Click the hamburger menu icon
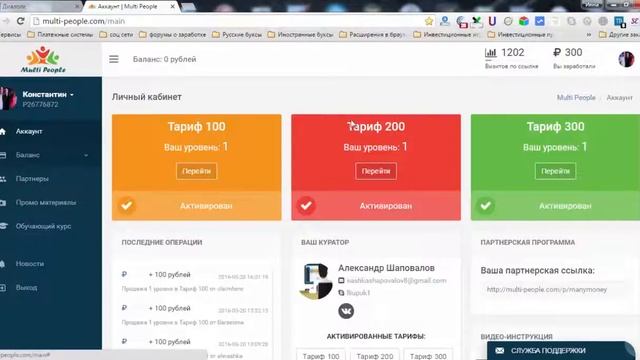 click(114, 59)
